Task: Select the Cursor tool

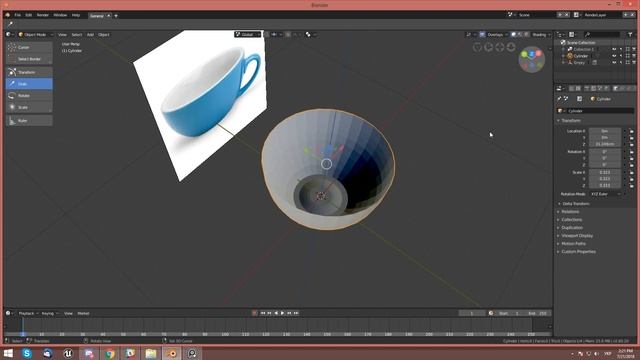Action: click(29, 47)
